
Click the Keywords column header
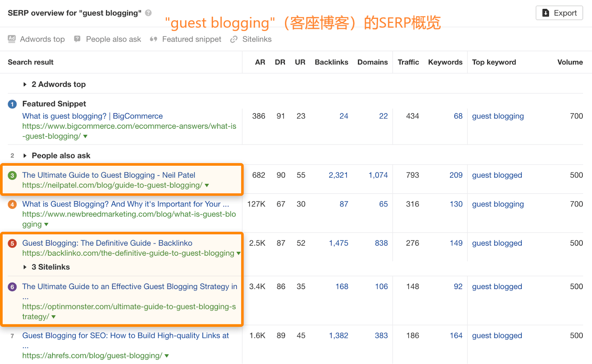tap(445, 62)
